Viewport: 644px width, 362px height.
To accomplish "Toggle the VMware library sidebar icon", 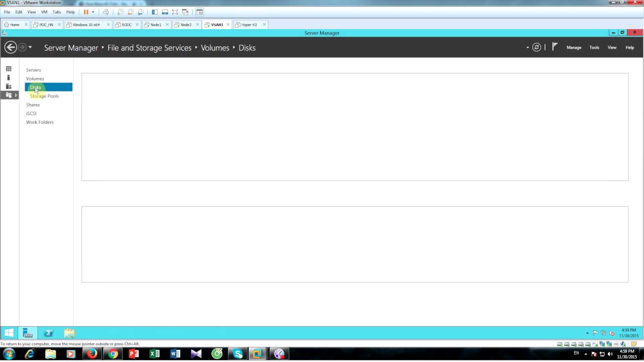I will [x=154, y=12].
